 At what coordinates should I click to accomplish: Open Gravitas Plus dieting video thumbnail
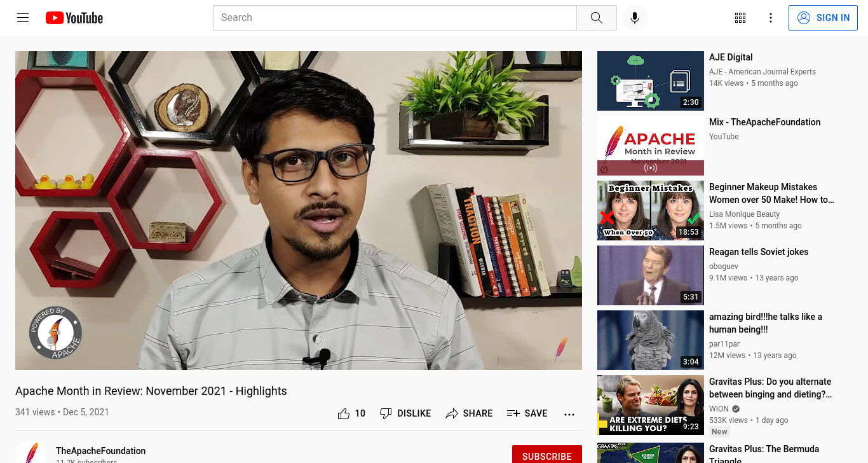(x=651, y=405)
